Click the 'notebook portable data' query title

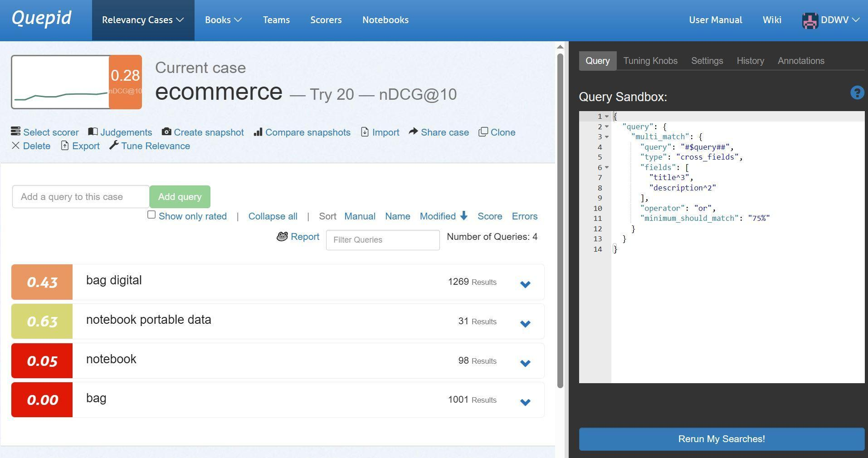pyautogui.click(x=149, y=320)
